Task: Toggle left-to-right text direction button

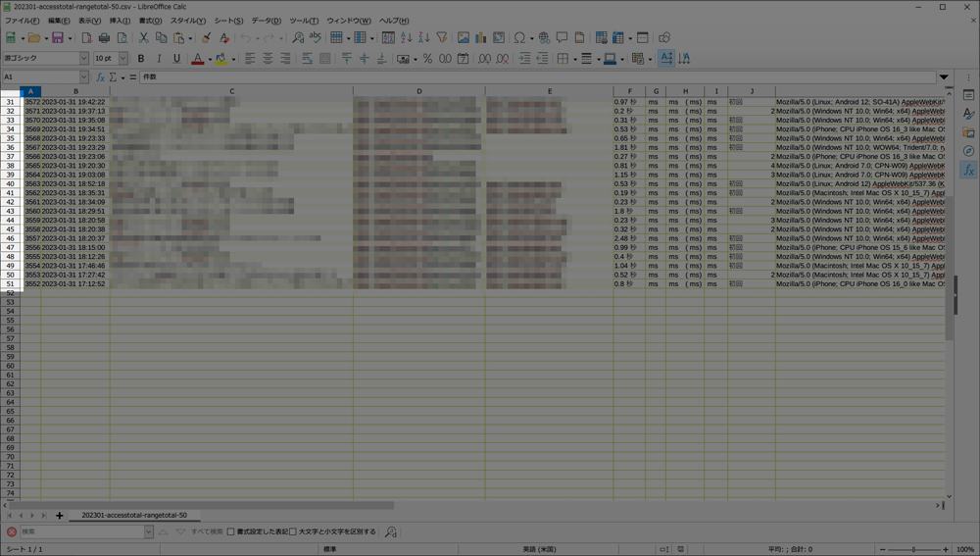Action: (x=666, y=58)
